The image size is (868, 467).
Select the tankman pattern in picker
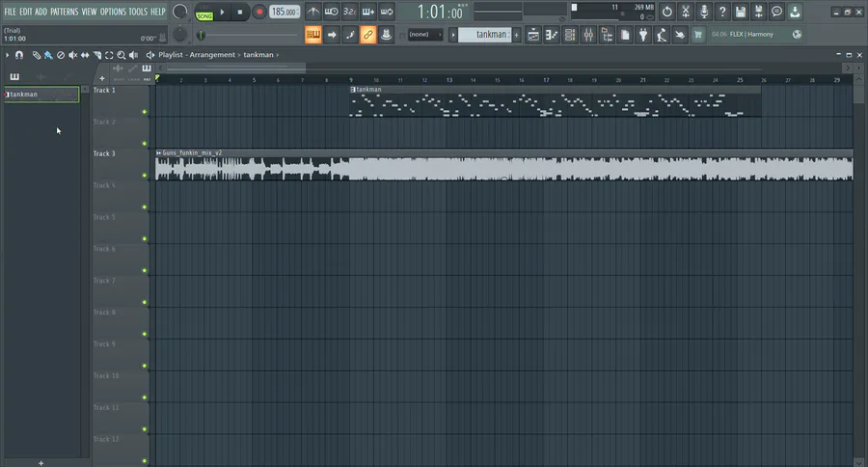click(x=41, y=95)
